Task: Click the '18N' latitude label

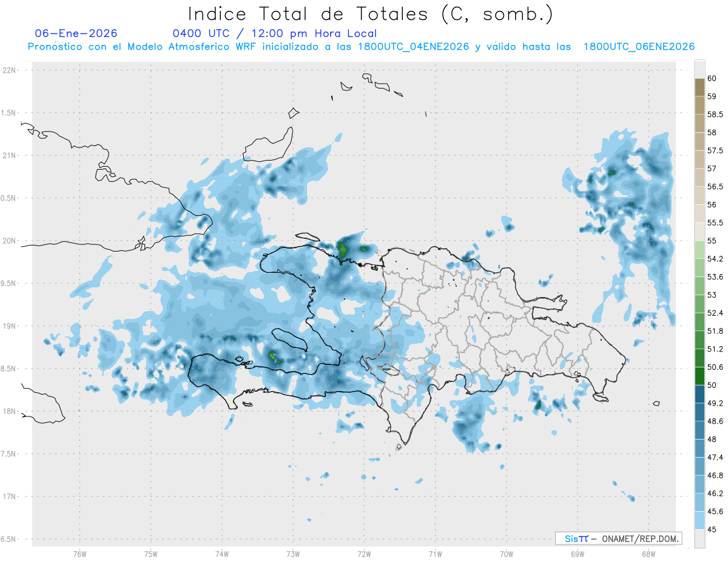Action: (x=10, y=411)
